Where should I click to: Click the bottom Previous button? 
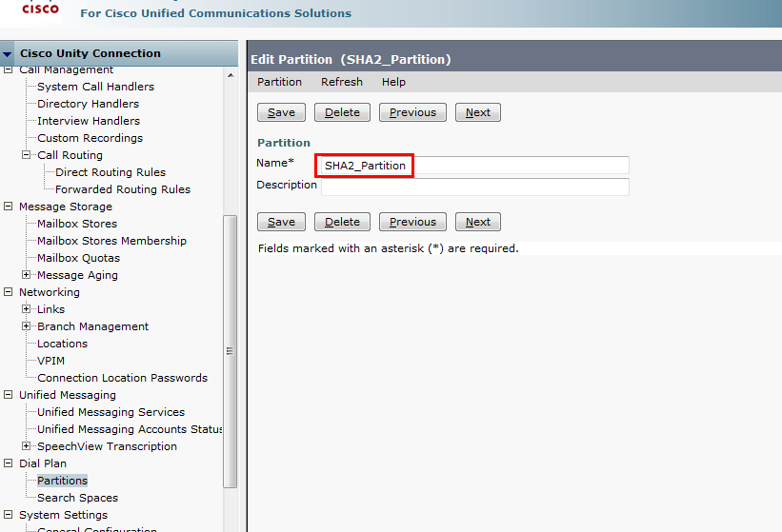click(412, 222)
